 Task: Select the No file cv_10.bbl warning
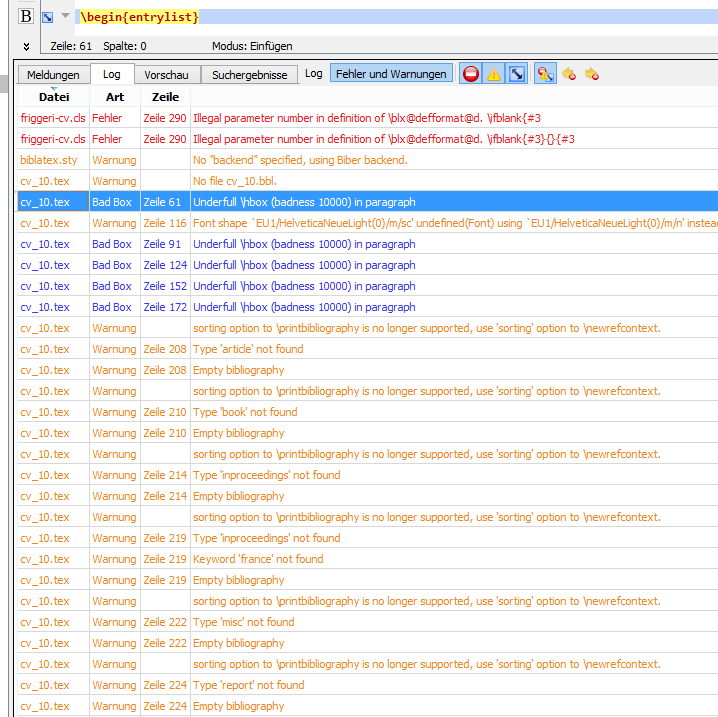[368, 181]
